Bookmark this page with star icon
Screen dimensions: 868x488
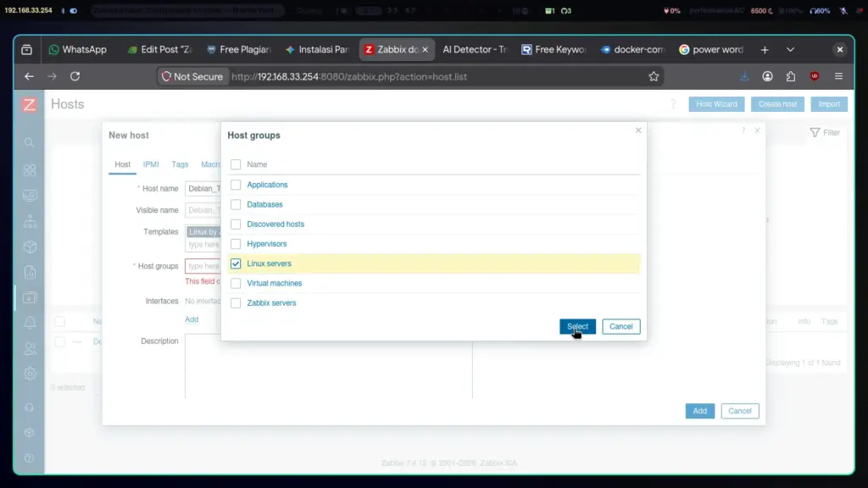click(x=654, y=76)
